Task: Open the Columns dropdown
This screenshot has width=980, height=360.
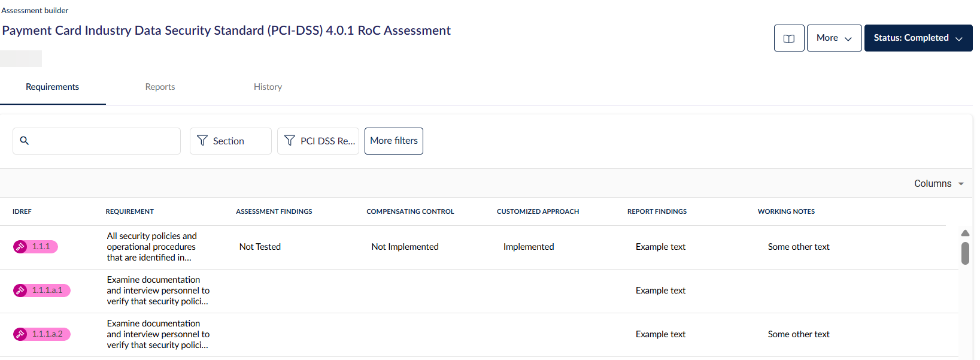Action: 938,184
